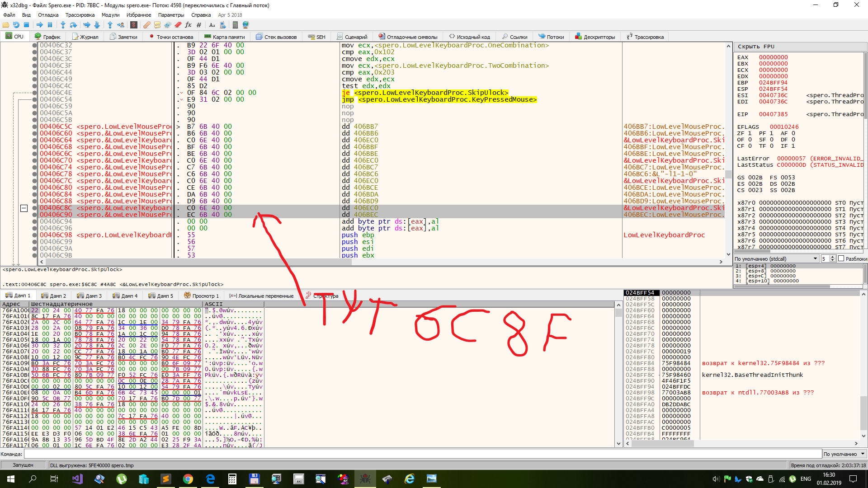The width and height of the screenshot is (868, 488).
Task: Click the Pause execution toolbar icon
Action: [50, 25]
